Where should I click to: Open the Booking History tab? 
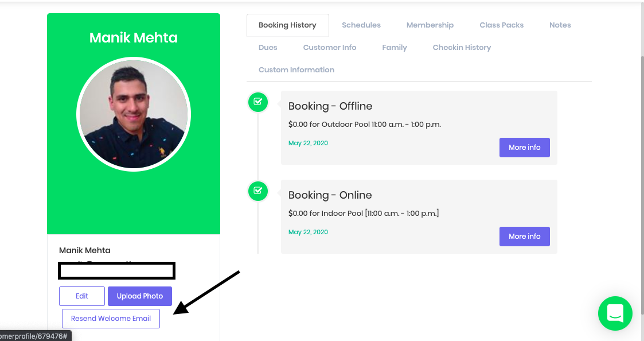[287, 25]
